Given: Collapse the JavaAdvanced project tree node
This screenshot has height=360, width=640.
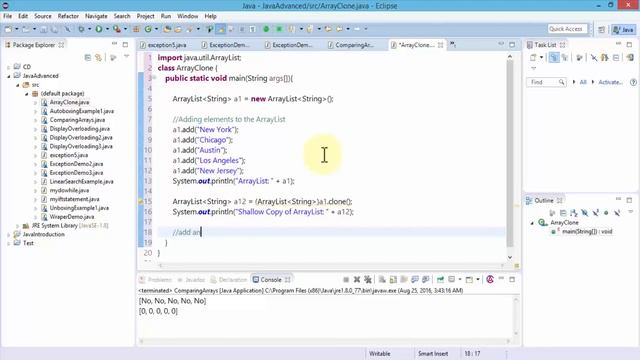Looking at the screenshot, I should 9,76.
